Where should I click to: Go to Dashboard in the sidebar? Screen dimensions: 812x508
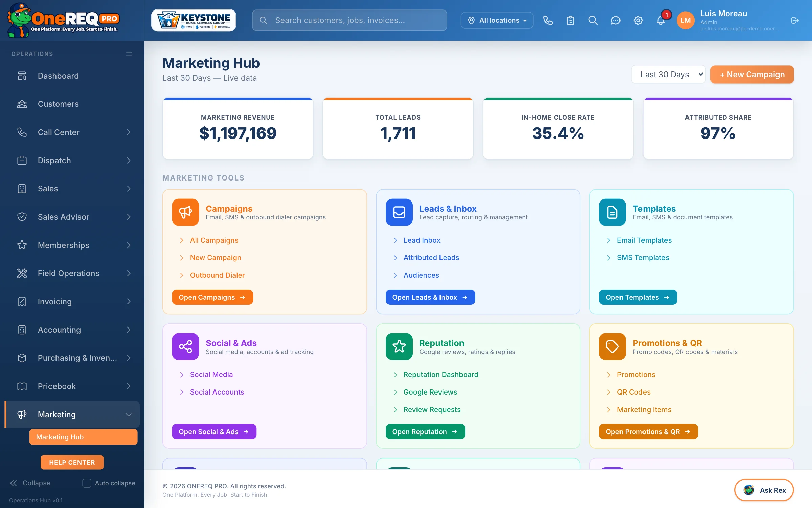pos(72,76)
